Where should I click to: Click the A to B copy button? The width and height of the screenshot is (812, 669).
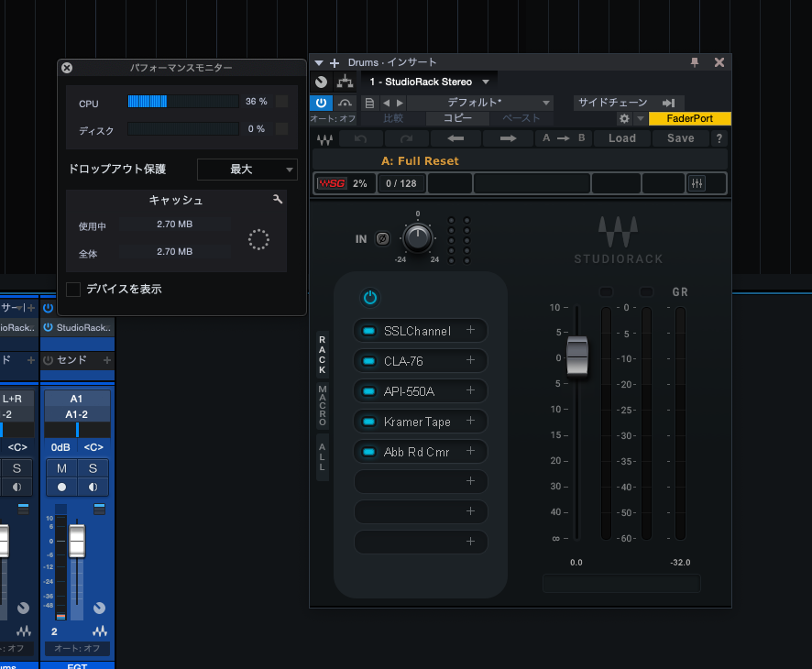point(564,138)
